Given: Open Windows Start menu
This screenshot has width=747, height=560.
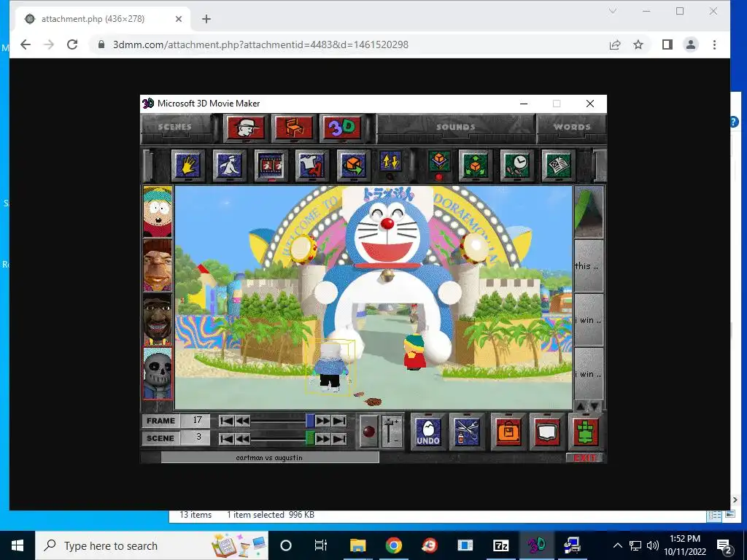Looking at the screenshot, I should [x=18, y=545].
